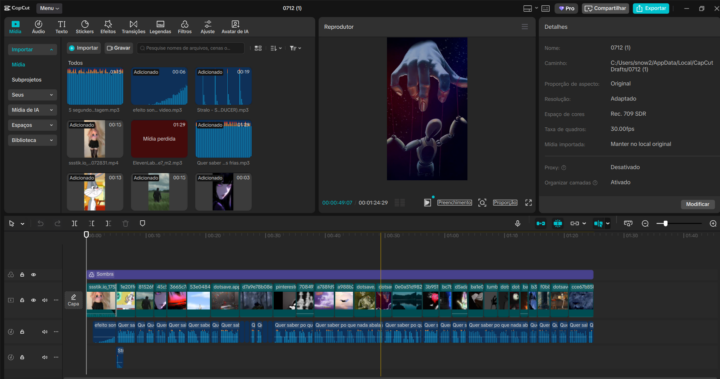Viewport: 720px width, 379px height.
Task: Expand the Espaços section
Action: pos(32,125)
